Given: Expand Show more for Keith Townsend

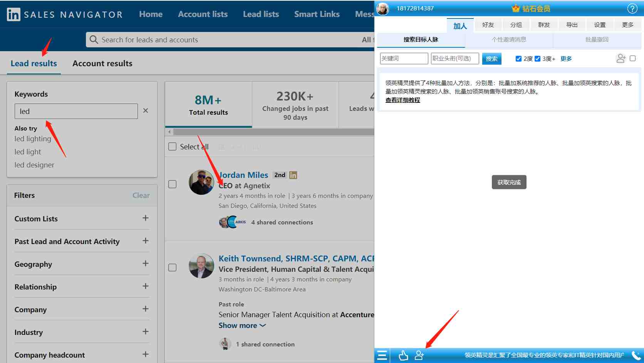Looking at the screenshot, I should 242,325.
